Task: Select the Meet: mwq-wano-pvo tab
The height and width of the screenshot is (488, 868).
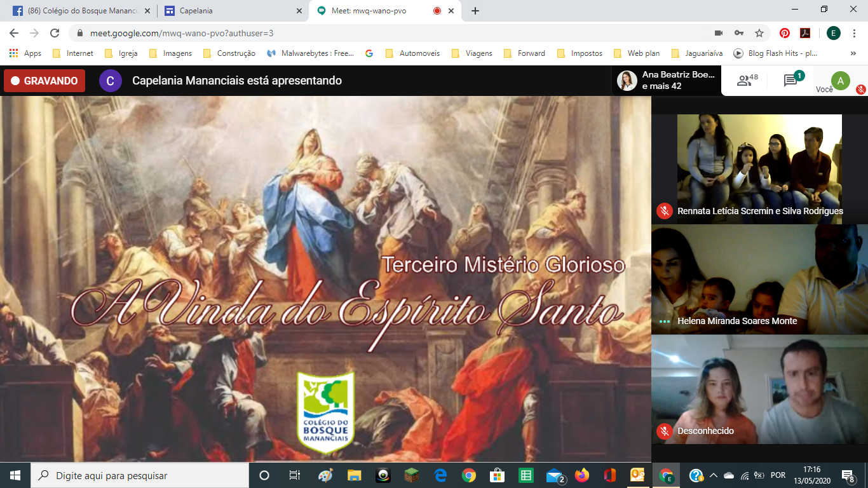Action: (x=386, y=11)
